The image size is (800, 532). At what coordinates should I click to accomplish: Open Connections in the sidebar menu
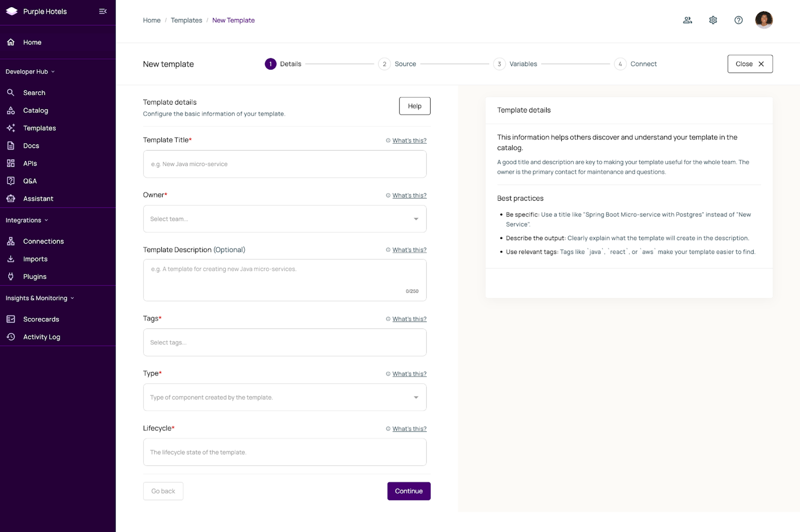click(x=58, y=241)
